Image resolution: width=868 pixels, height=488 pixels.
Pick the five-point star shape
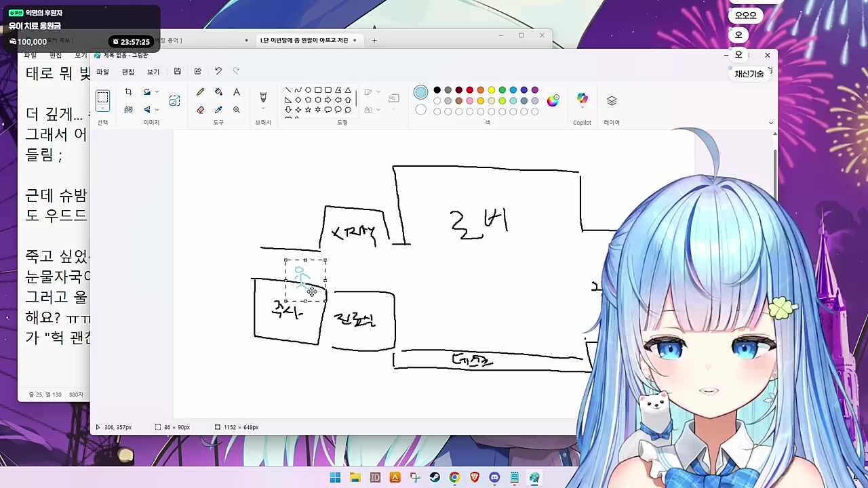308,110
